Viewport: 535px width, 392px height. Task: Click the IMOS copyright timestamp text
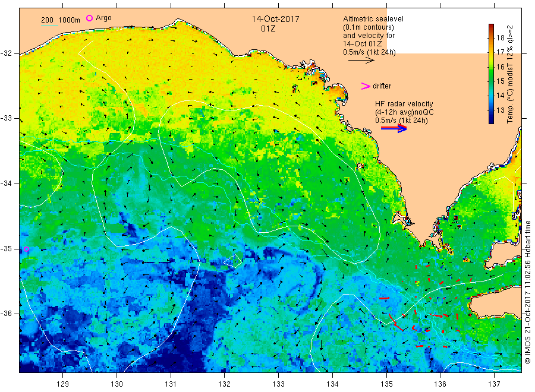click(x=528, y=292)
